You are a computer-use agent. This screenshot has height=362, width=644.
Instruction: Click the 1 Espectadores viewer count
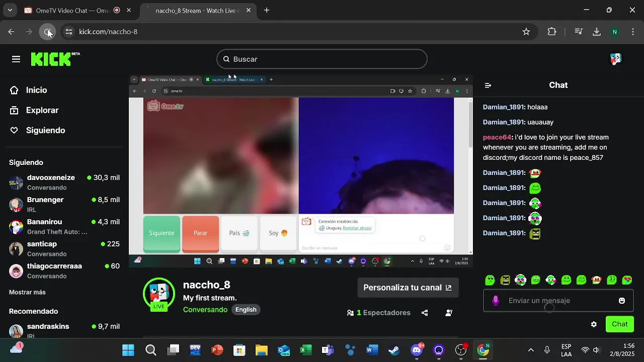[378, 313]
